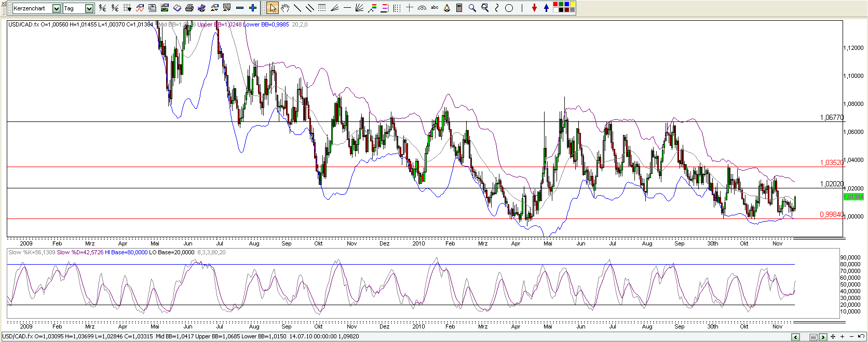Select the vertical dotted time zones tool

(x=397, y=8)
